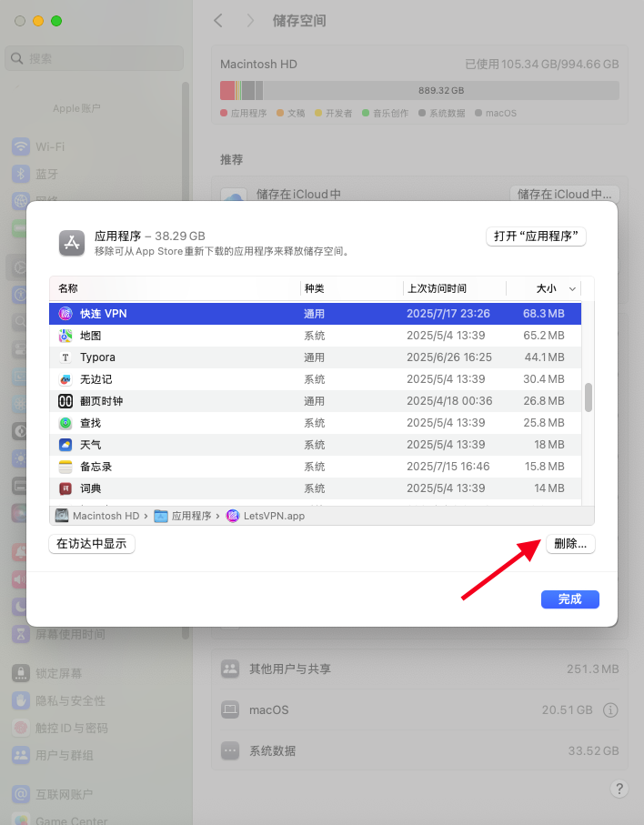Click the 地图 Maps app icon
The image size is (644, 825).
[x=65, y=336]
